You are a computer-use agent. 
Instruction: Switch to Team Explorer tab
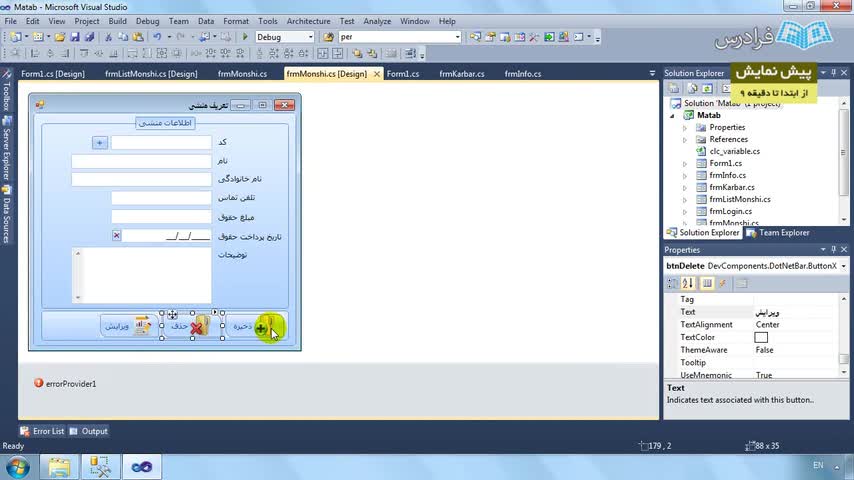pos(778,233)
